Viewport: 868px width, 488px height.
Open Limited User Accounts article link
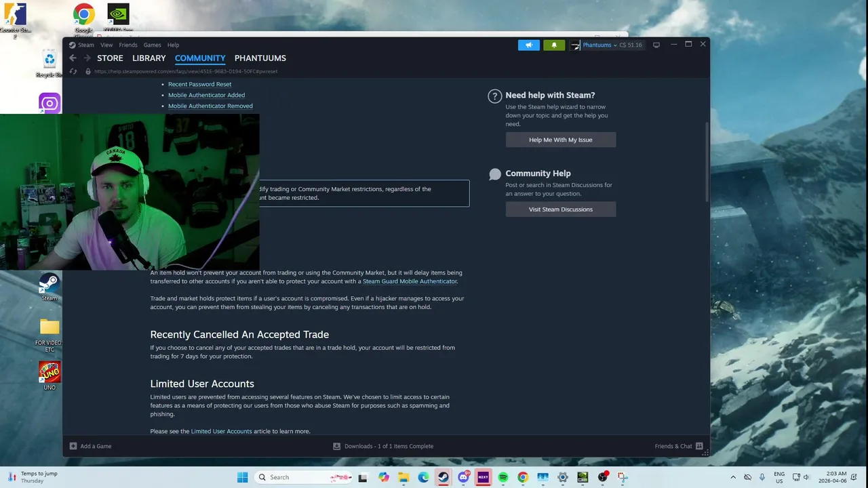coord(221,431)
